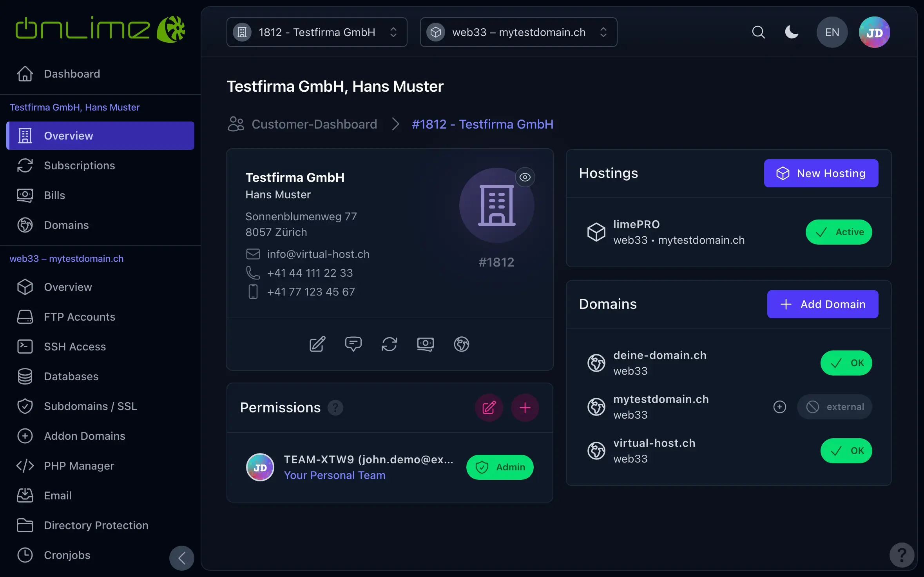
Task: Open Directory Protection section
Action: [x=100, y=525]
